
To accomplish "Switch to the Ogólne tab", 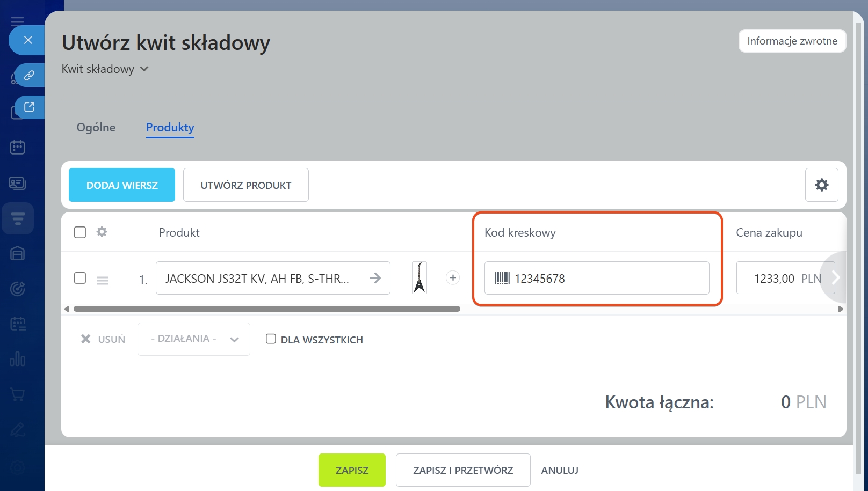I will pyautogui.click(x=96, y=128).
